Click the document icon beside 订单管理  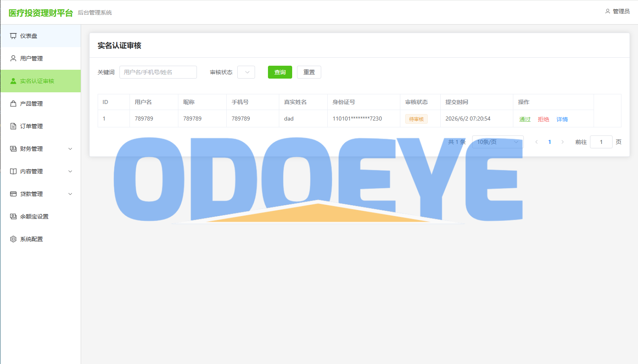click(13, 126)
